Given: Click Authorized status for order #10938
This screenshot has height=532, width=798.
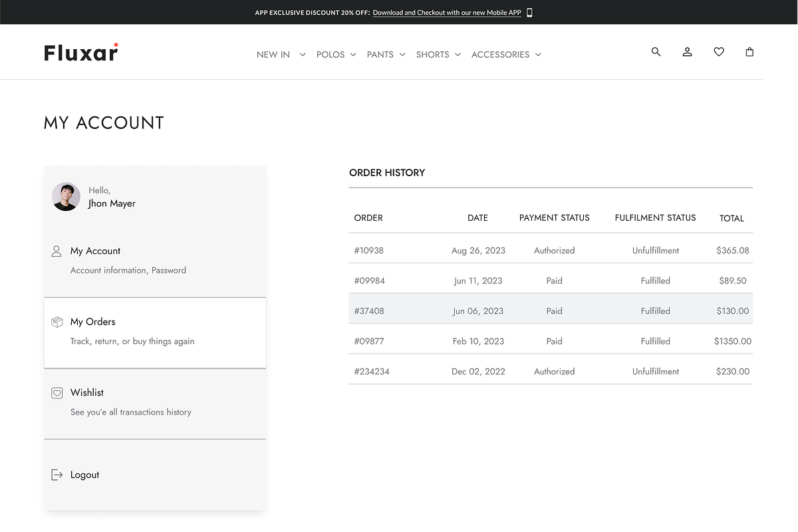Looking at the screenshot, I should (x=555, y=251).
